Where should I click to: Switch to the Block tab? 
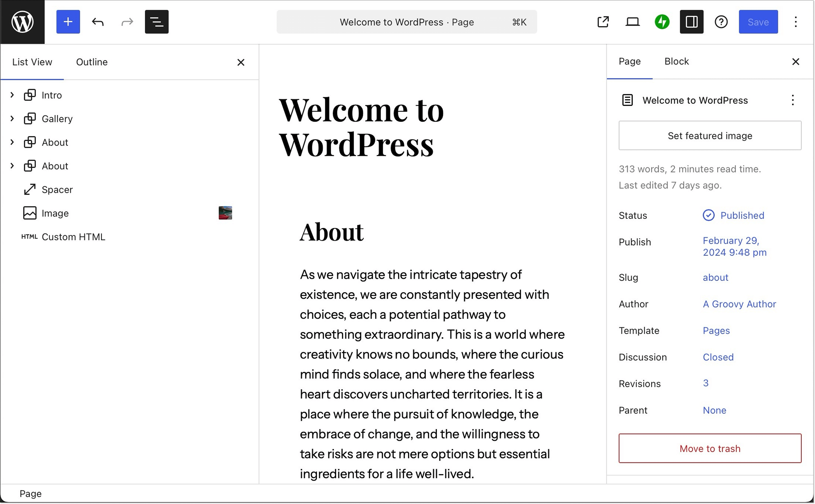point(676,61)
